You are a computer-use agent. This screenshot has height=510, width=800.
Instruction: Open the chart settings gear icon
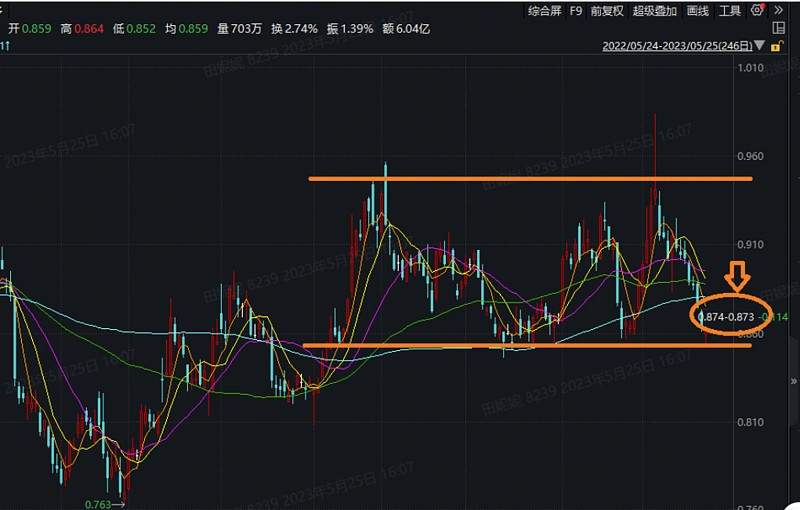pyautogui.click(x=758, y=10)
